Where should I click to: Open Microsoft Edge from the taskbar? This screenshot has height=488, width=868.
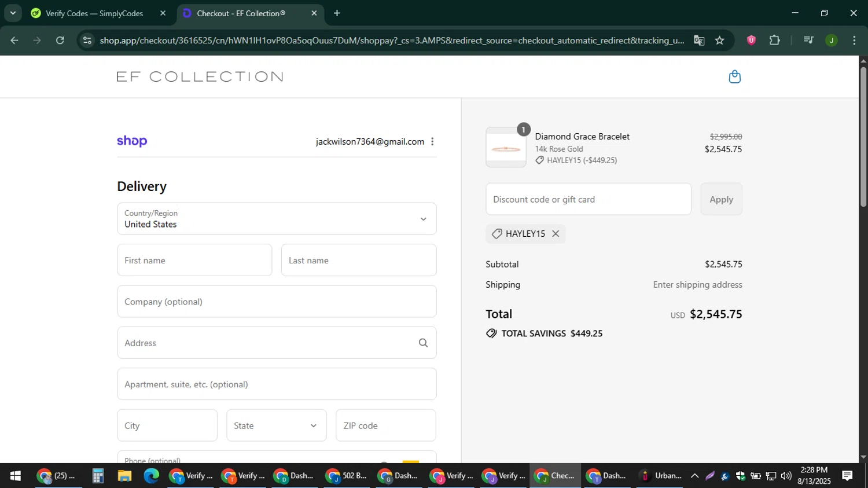[x=151, y=476]
